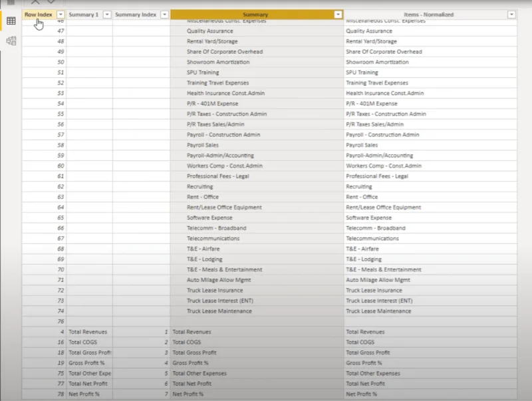The height and width of the screenshot is (401, 532).
Task: Click Share Of Corporate Overhead in Summary column
Action: 225,52
